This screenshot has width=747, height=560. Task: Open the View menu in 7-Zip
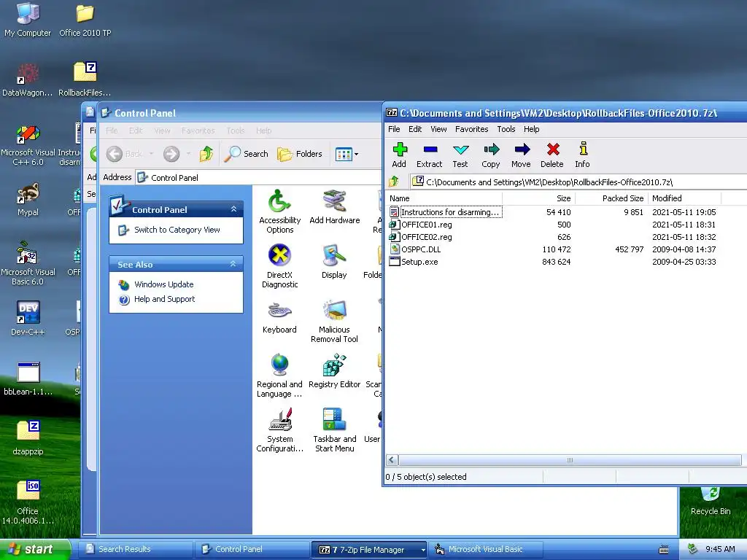pyautogui.click(x=438, y=129)
